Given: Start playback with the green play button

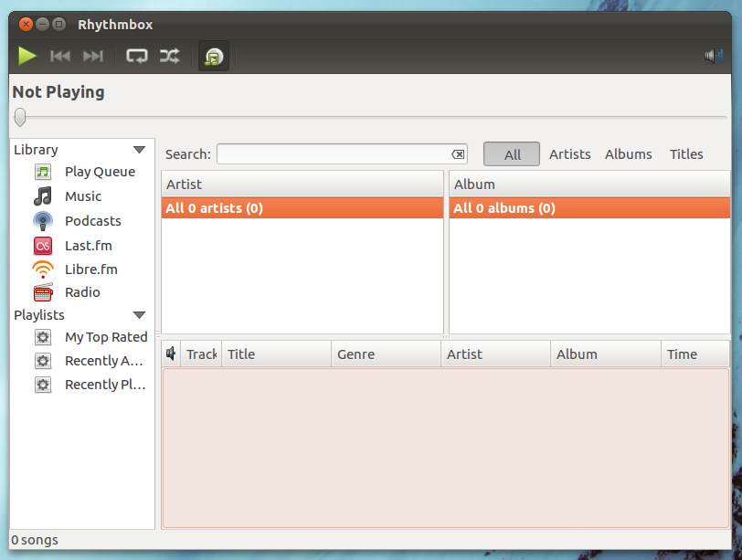Looking at the screenshot, I should tap(27, 56).
